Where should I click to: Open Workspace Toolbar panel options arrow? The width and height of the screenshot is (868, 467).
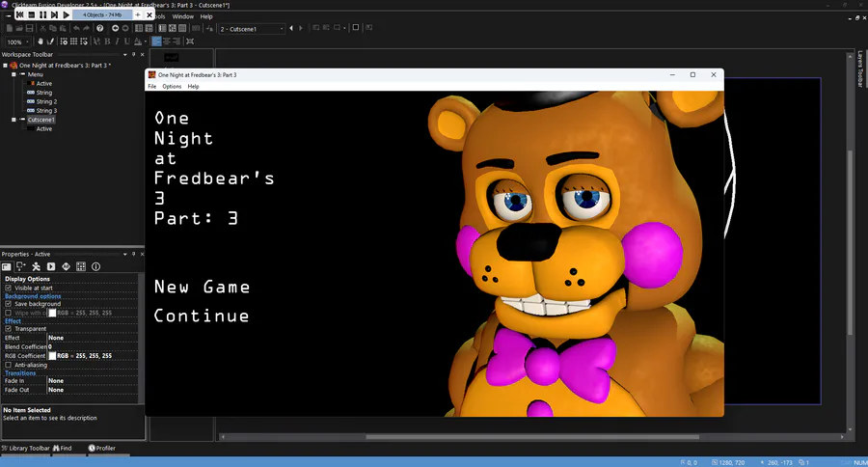(x=125, y=55)
